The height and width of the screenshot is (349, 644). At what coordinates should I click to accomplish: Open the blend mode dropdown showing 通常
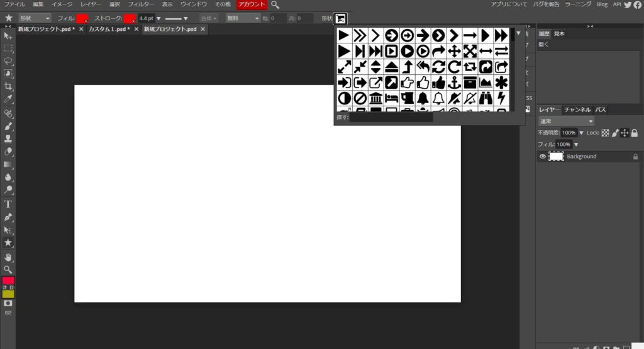tap(566, 121)
